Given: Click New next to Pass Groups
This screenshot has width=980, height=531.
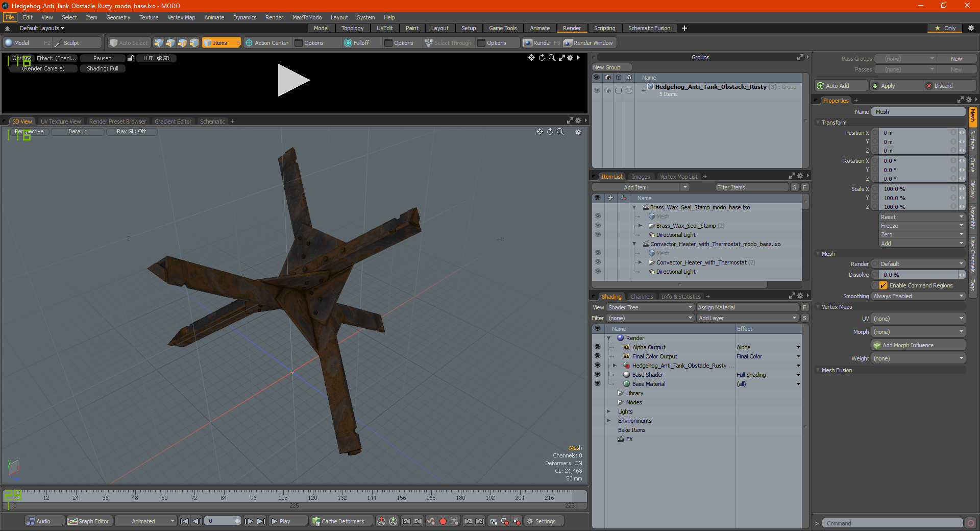Looking at the screenshot, I should 956,59.
